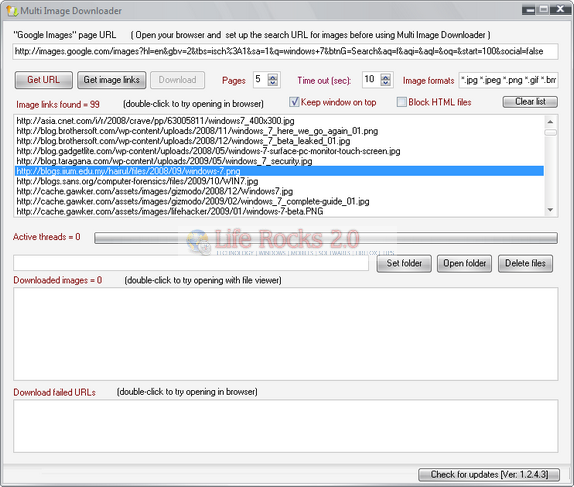Click the disabled Download button

tap(177, 80)
